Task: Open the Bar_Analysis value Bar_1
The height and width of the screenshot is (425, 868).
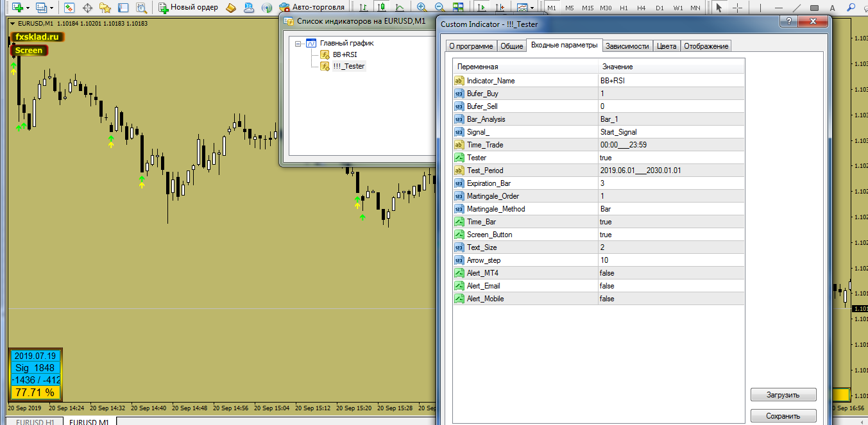Action: (671, 119)
